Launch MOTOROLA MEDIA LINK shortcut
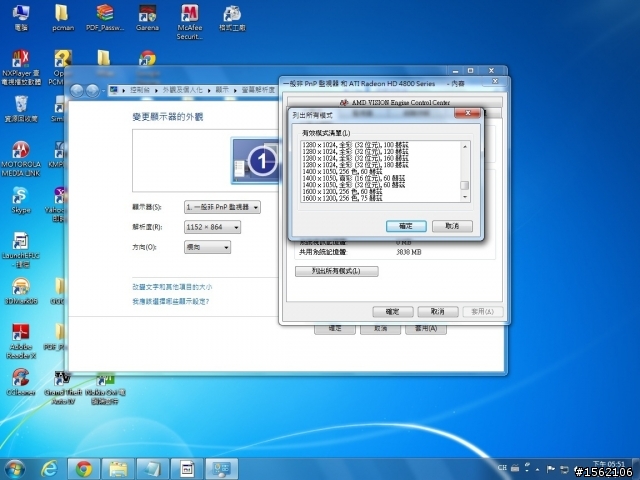The image size is (640, 480). point(20,159)
